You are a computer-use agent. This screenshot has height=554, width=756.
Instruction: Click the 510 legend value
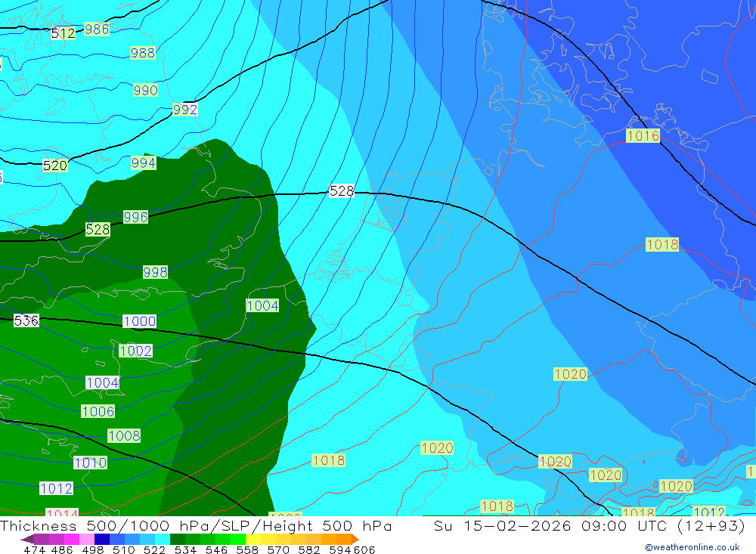click(124, 549)
